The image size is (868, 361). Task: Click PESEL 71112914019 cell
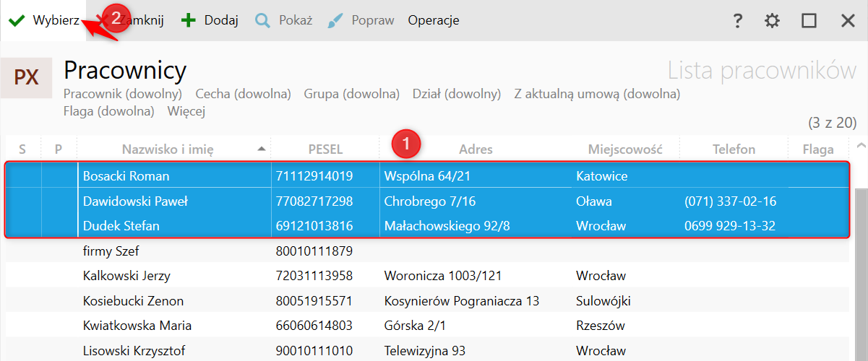[314, 176]
